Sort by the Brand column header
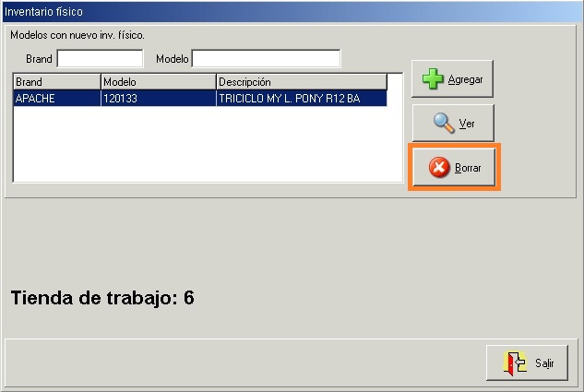 57,82
